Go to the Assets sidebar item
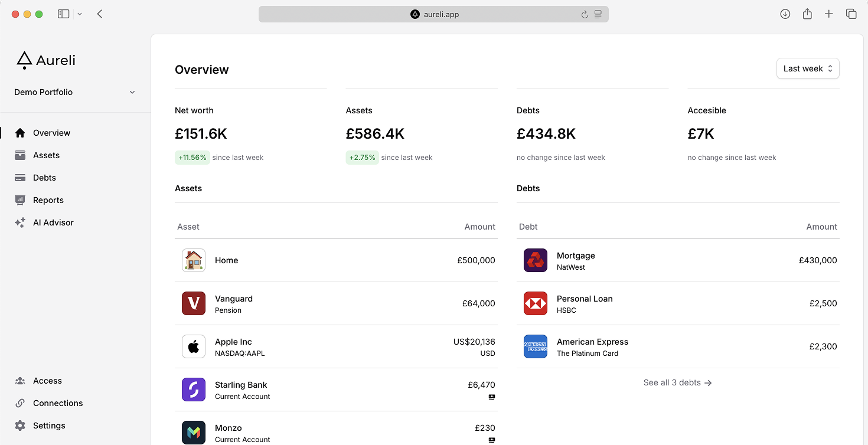The height and width of the screenshot is (445, 868). tap(46, 155)
